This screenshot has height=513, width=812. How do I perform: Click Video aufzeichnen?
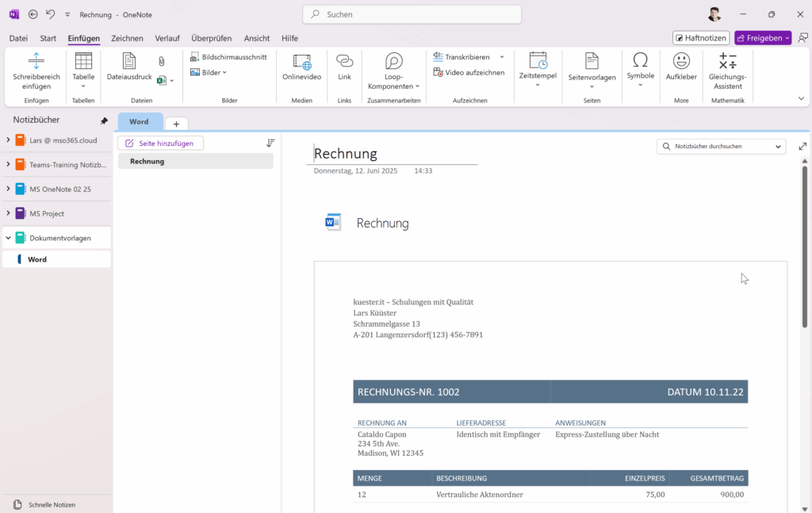[x=469, y=72]
